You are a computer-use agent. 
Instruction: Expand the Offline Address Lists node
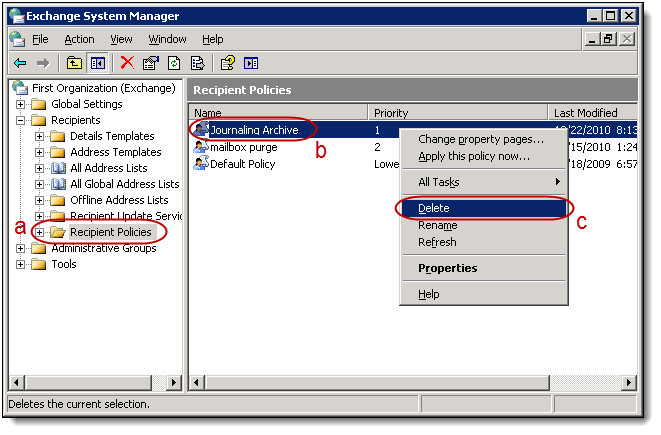pos(39,200)
